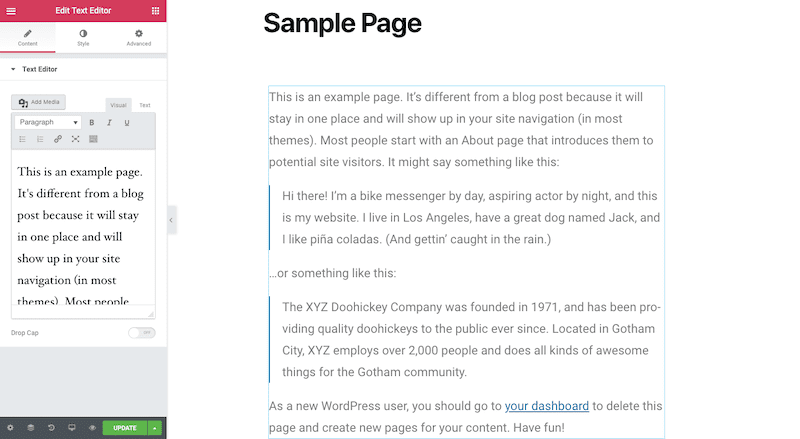Switch to the Advanced tab
Viewport: 800px width, 439px height.
point(139,38)
